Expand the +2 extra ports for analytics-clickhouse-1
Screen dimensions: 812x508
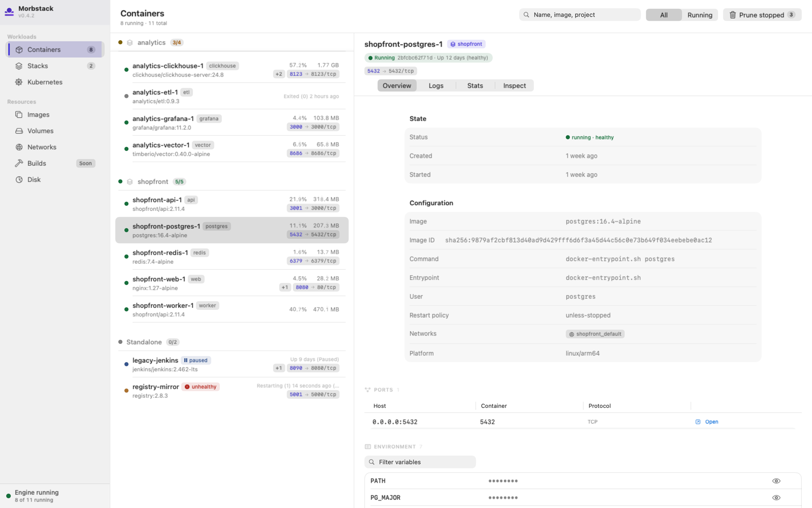(279, 74)
